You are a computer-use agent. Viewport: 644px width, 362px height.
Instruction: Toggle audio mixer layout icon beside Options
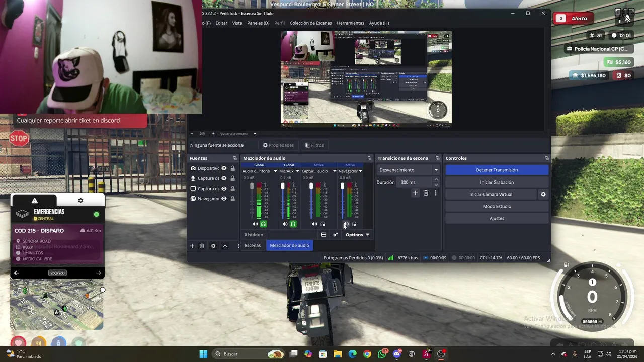point(324,235)
